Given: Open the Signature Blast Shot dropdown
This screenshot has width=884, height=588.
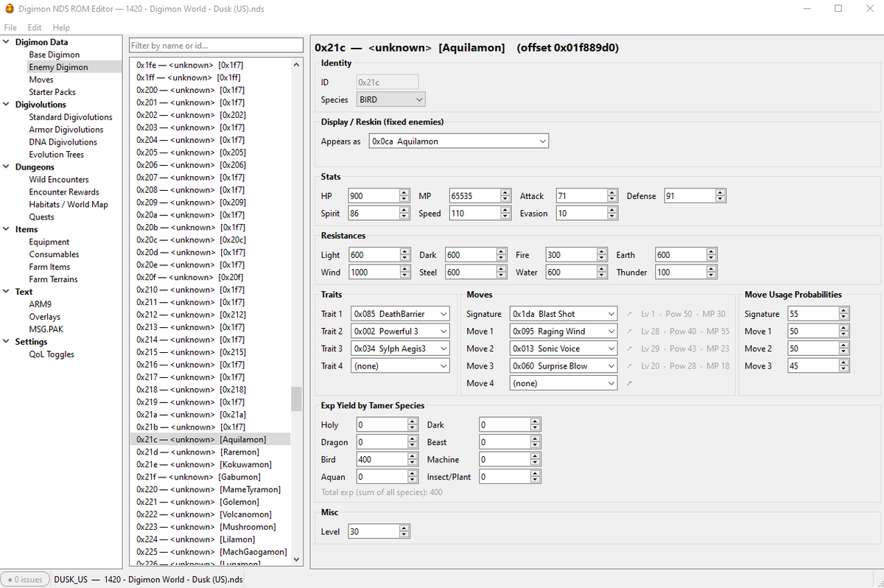Looking at the screenshot, I should coord(564,314).
